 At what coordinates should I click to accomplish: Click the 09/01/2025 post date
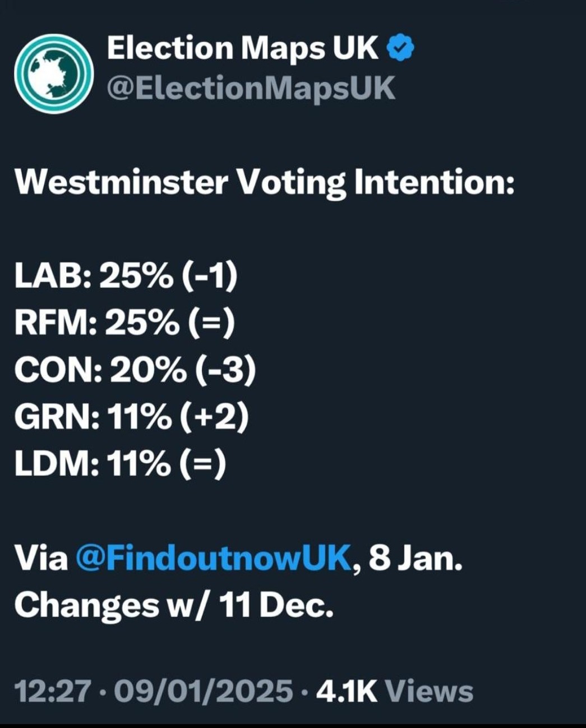click(x=203, y=690)
